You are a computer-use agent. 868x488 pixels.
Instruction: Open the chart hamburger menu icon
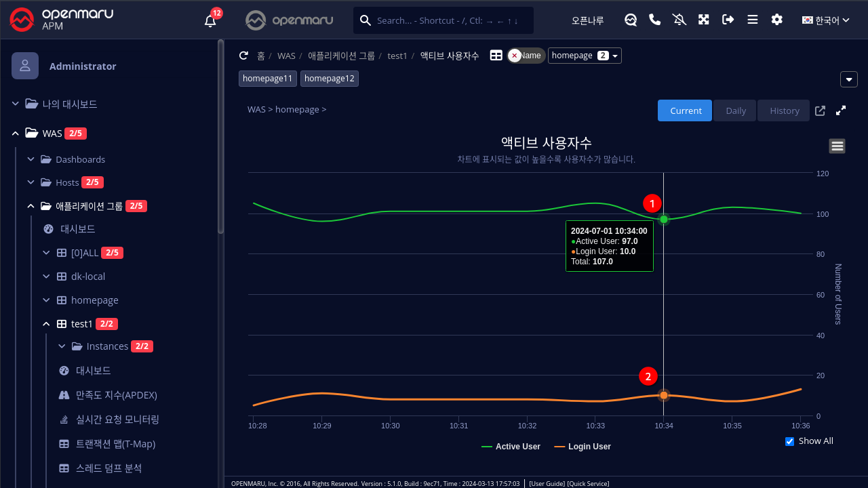(x=837, y=146)
